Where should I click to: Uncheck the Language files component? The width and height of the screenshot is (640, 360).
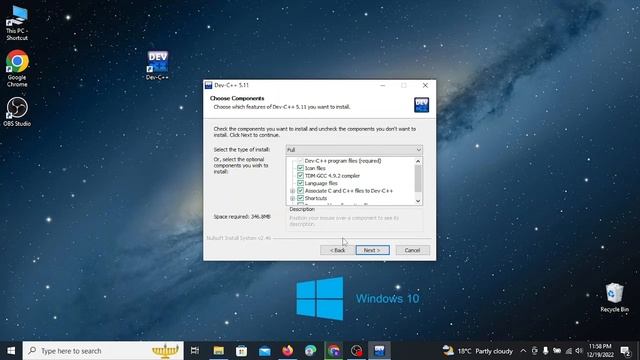click(300, 183)
